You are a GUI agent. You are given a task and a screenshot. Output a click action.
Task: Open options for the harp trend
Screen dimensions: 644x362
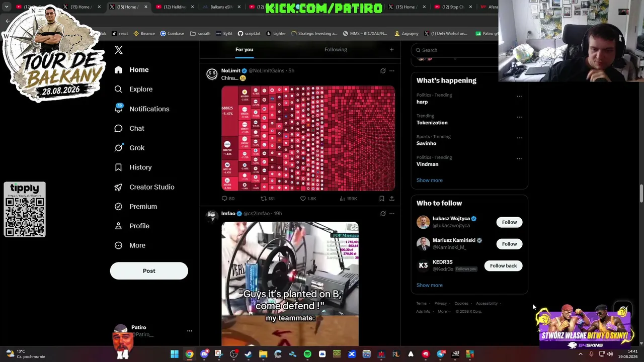(x=519, y=96)
